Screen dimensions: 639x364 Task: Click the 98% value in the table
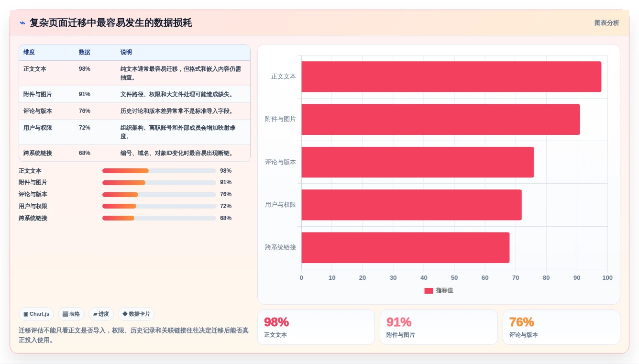coord(85,69)
